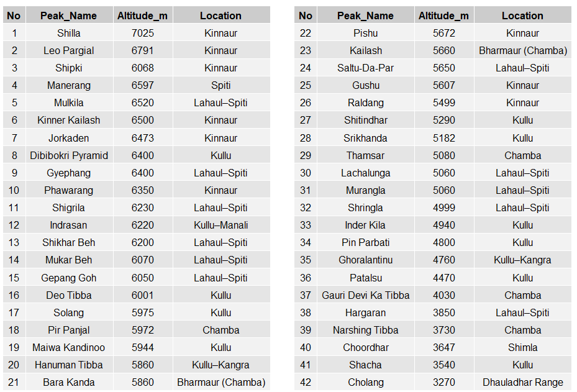
Task: Select the Maiwa Kandinoo cell
Action: tap(69, 347)
